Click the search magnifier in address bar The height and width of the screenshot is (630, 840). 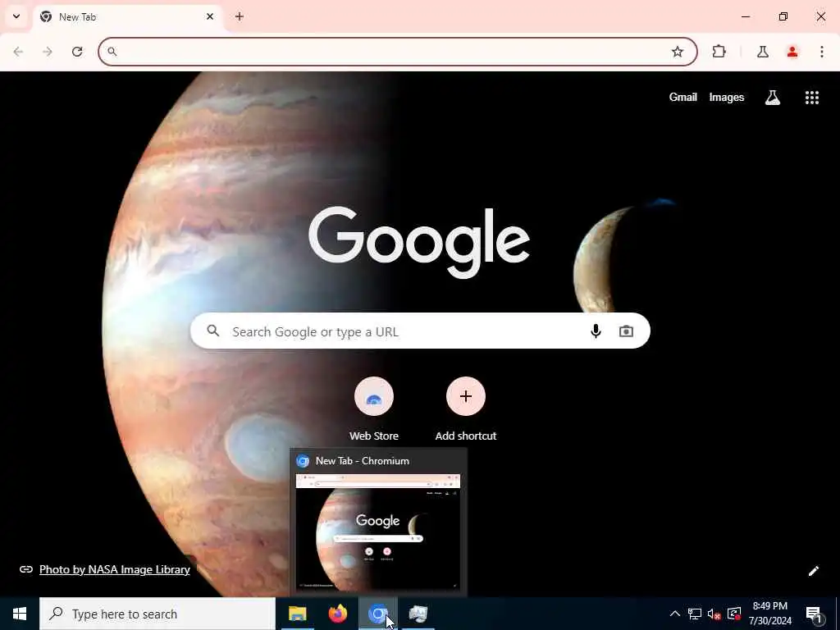(x=112, y=52)
